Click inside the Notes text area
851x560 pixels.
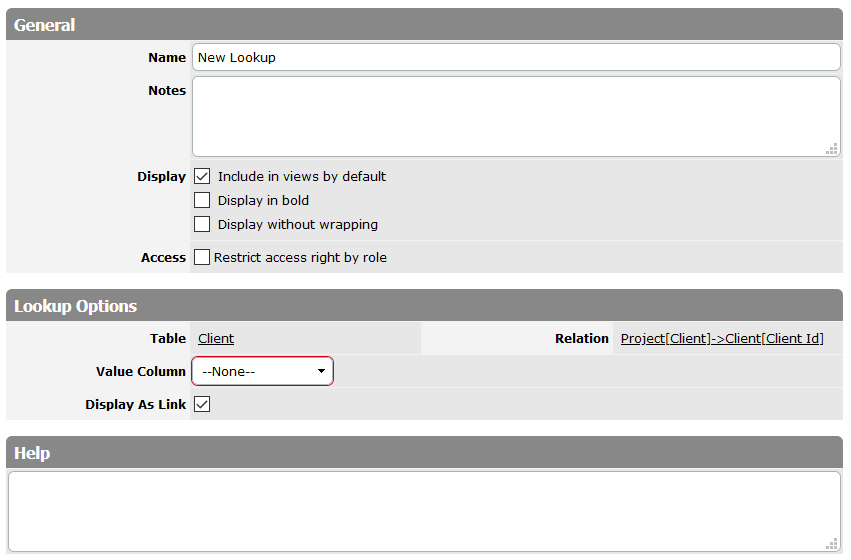tap(516, 117)
